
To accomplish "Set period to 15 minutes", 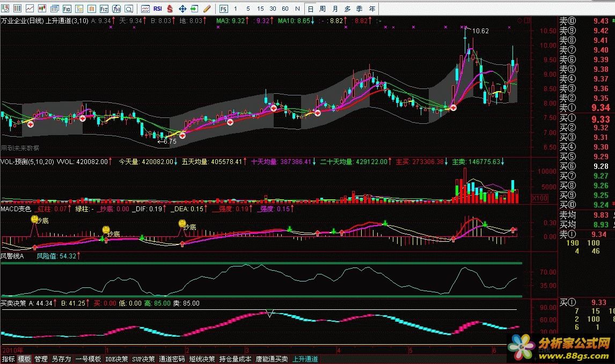I will [x=260, y=8].
